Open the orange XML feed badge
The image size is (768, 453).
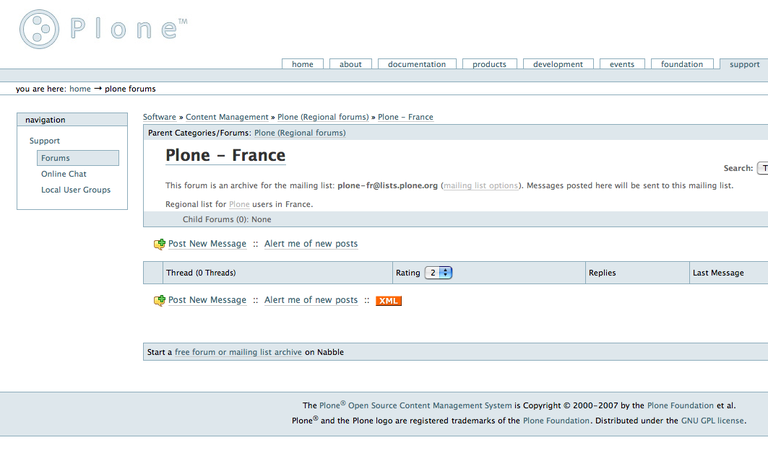tap(388, 301)
